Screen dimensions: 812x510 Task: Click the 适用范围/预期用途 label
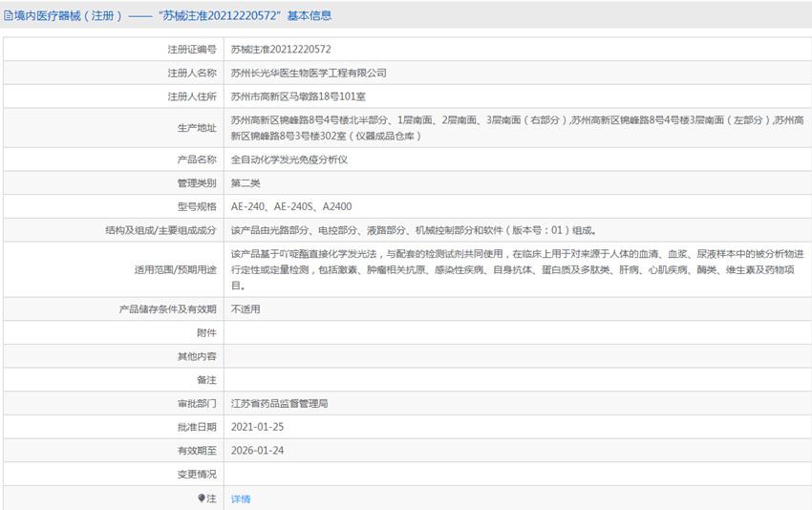tap(176, 269)
